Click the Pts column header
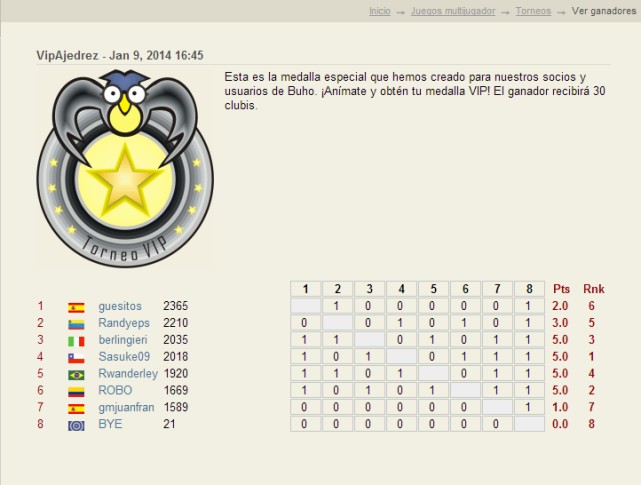The height and width of the screenshot is (485, 641). tap(561, 289)
